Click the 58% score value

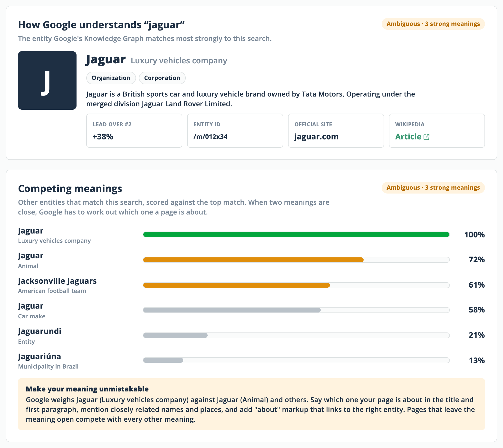[477, 310]
